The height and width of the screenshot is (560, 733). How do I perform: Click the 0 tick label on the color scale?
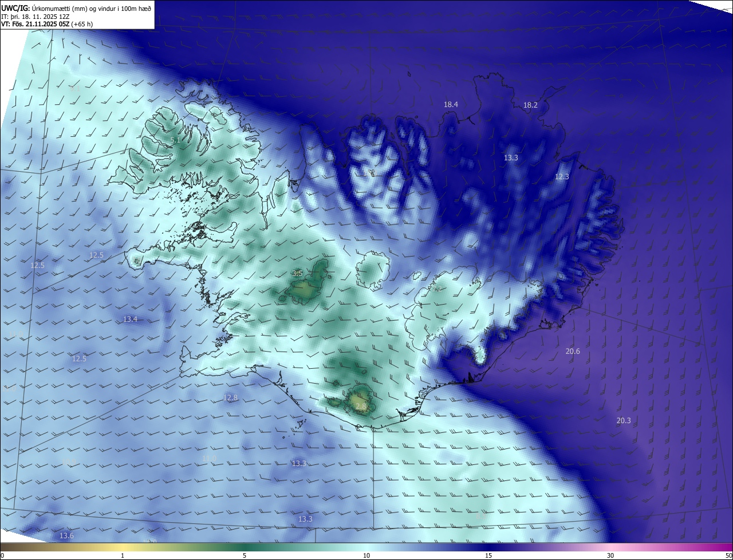point(2,555)
